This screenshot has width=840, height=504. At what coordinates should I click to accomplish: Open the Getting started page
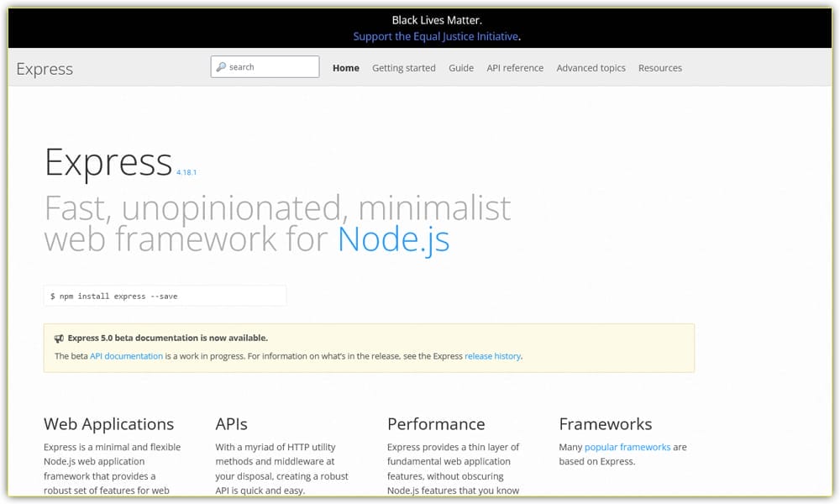point(404,68)
